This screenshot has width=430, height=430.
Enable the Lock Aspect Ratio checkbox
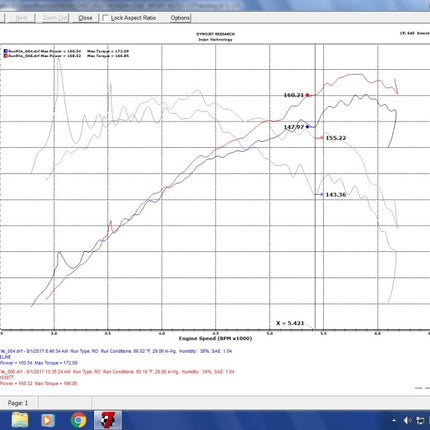pos(106,18)
